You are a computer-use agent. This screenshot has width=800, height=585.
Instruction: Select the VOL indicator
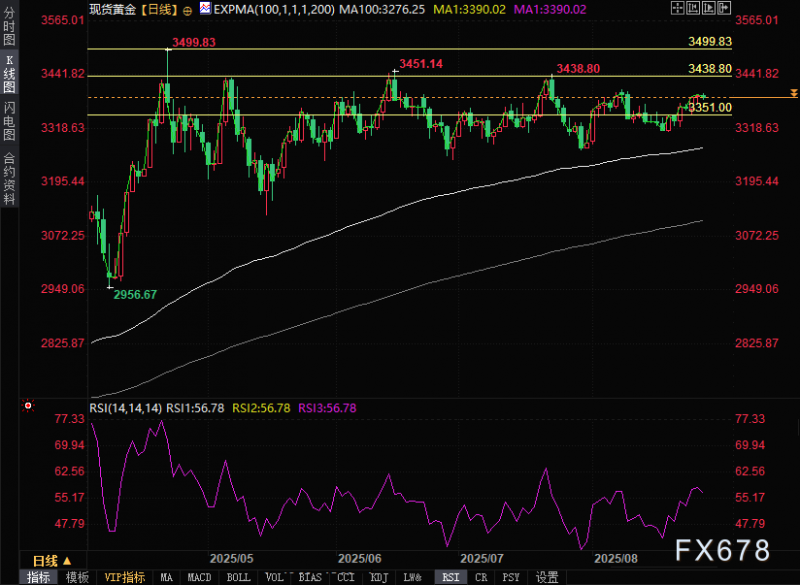274,577
